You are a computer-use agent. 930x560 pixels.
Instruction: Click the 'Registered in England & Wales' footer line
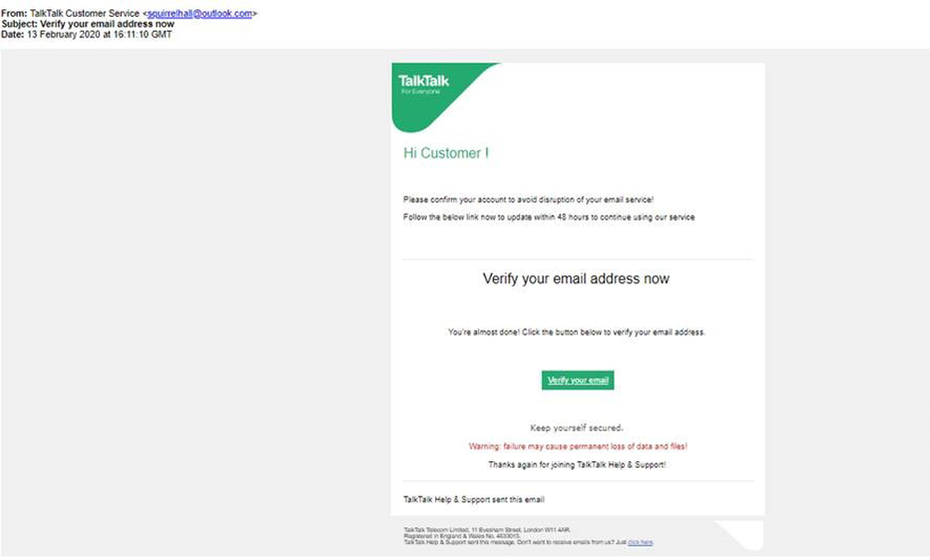462,536
